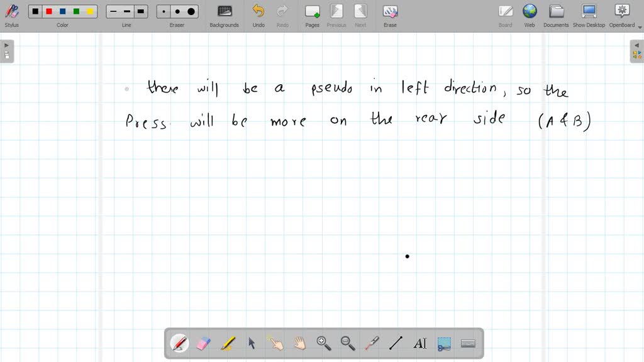This screenshot has width=644, height=362.
Task: Select the thin line width
Action: [113, 11]
